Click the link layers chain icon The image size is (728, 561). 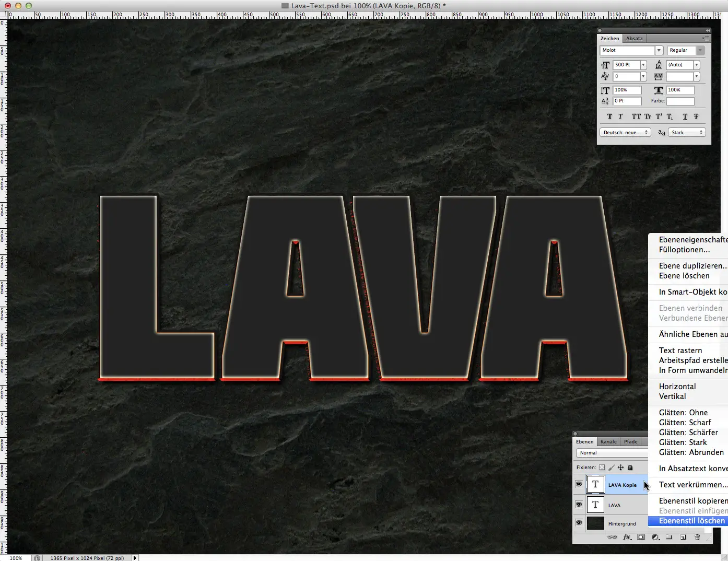pos(612,537)
